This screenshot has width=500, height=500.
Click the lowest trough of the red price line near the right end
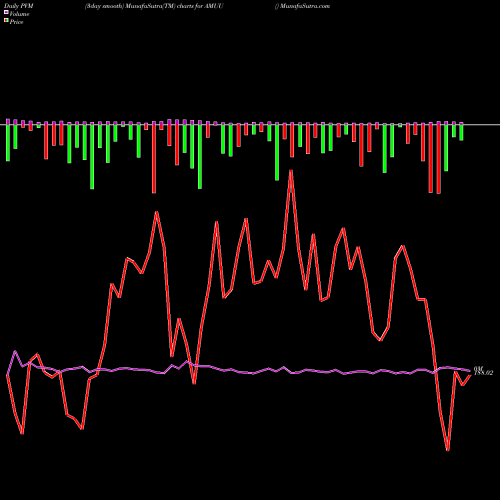pyautogui.click(x=448, y=450)
